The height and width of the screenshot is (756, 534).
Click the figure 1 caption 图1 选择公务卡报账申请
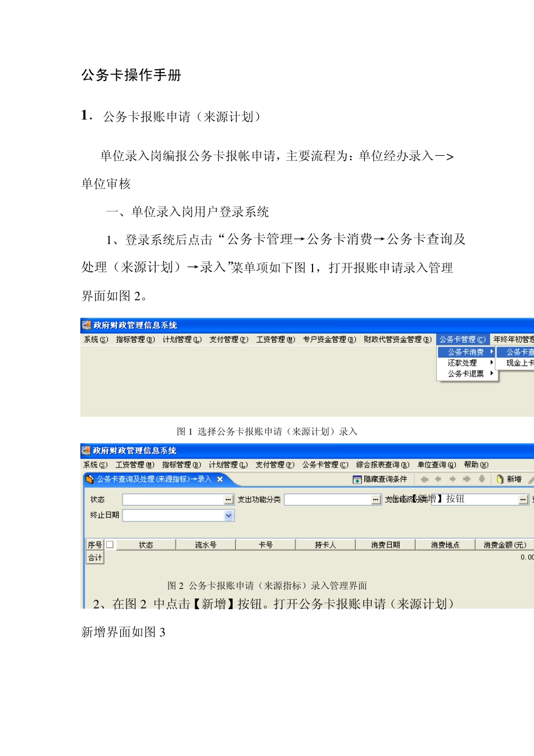[267, 431]
